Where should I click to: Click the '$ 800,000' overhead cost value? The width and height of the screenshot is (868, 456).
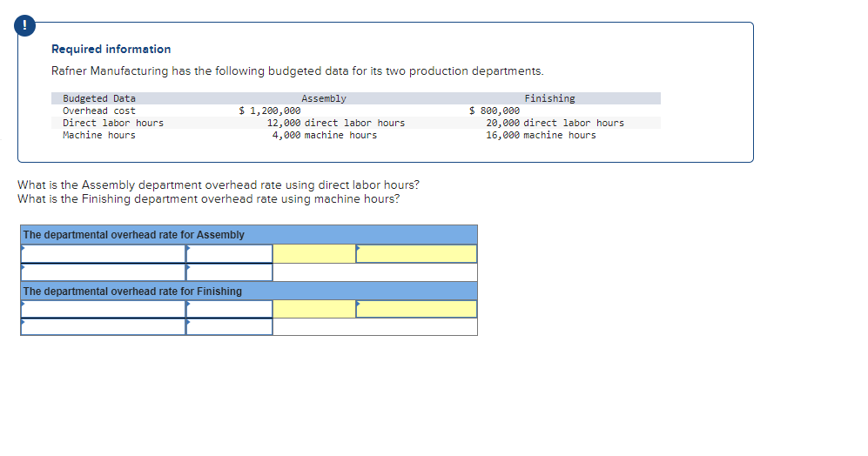coord(495,111)
